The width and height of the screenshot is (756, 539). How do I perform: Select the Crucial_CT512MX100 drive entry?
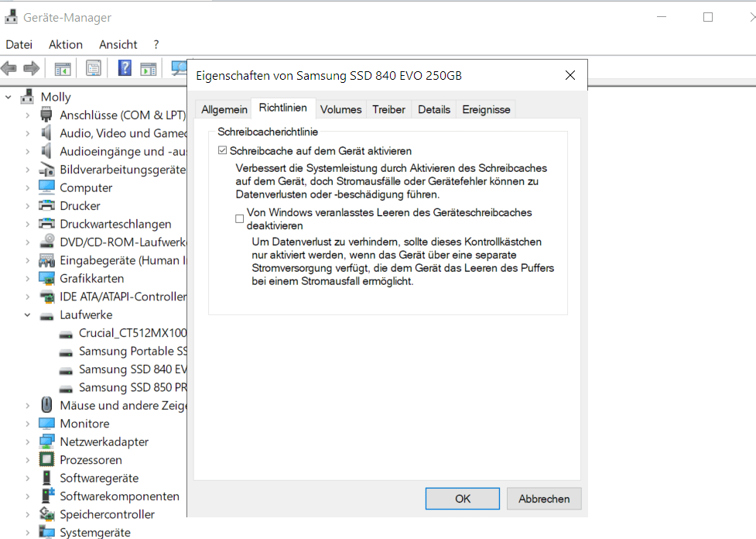click(132, 333)
